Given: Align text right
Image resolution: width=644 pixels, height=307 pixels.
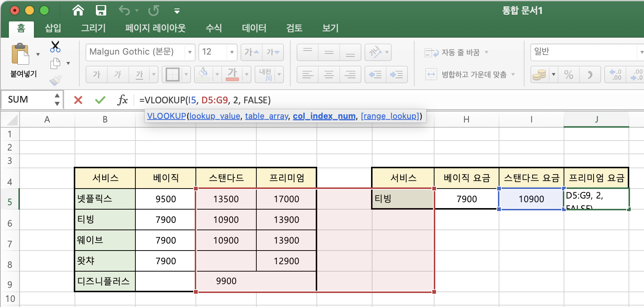Looking at the screenshot, I should (350, 75).
